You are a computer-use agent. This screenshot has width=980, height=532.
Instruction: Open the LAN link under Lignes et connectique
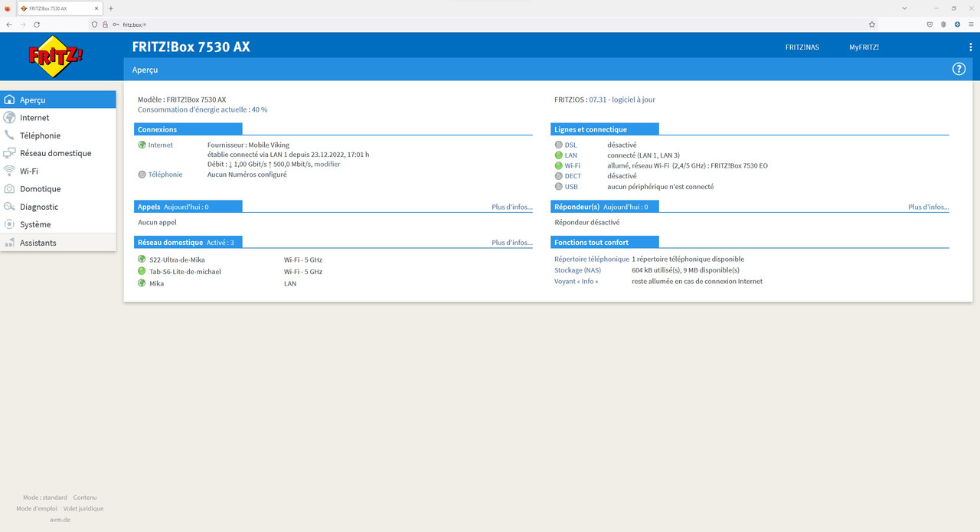(x=571, y=155)
